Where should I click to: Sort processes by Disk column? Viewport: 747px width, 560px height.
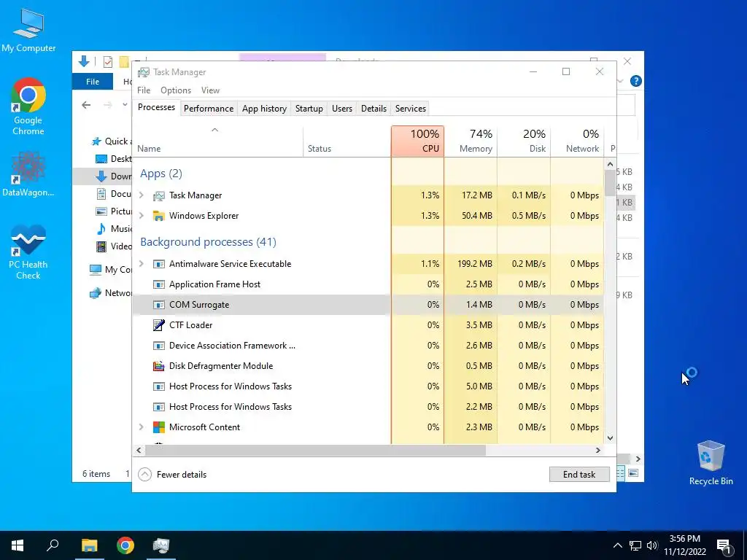(524, 141)
